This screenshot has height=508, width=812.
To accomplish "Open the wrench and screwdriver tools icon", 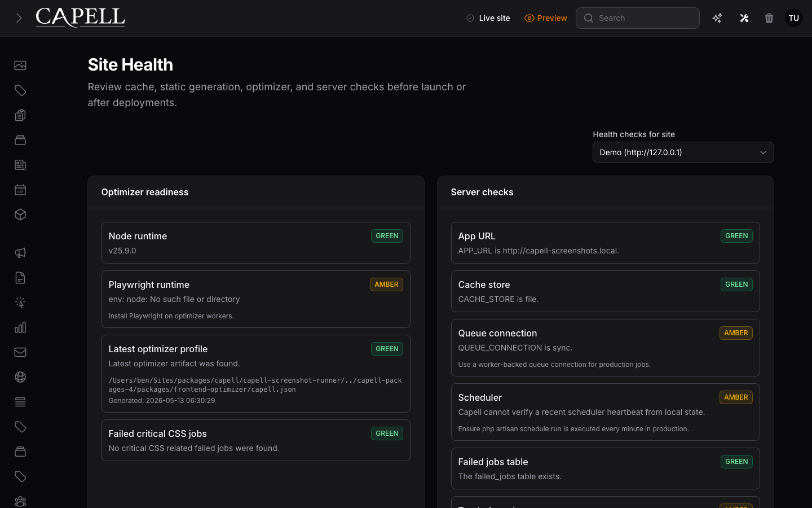I will point(744,18).
